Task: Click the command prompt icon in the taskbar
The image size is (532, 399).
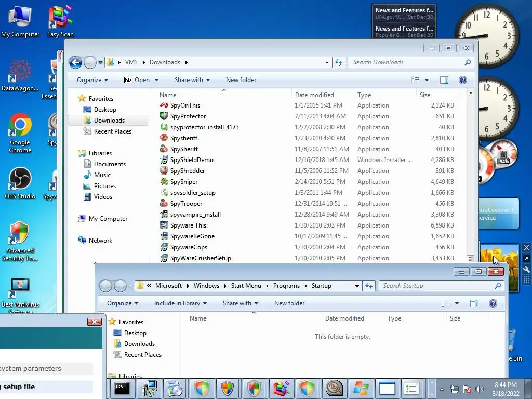Action: [122, 388]
